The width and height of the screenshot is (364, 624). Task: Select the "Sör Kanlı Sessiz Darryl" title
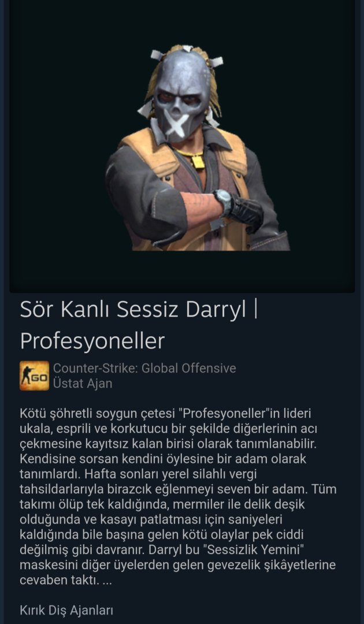133,310
